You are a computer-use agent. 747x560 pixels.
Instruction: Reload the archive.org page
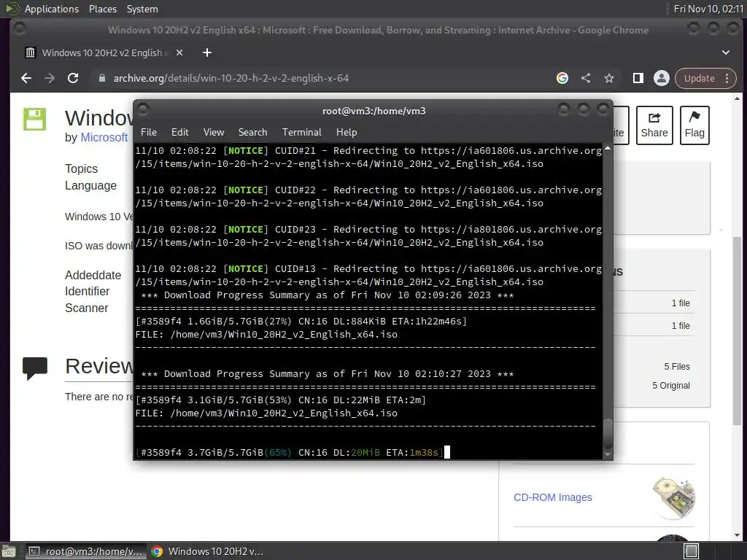(73, 78)
